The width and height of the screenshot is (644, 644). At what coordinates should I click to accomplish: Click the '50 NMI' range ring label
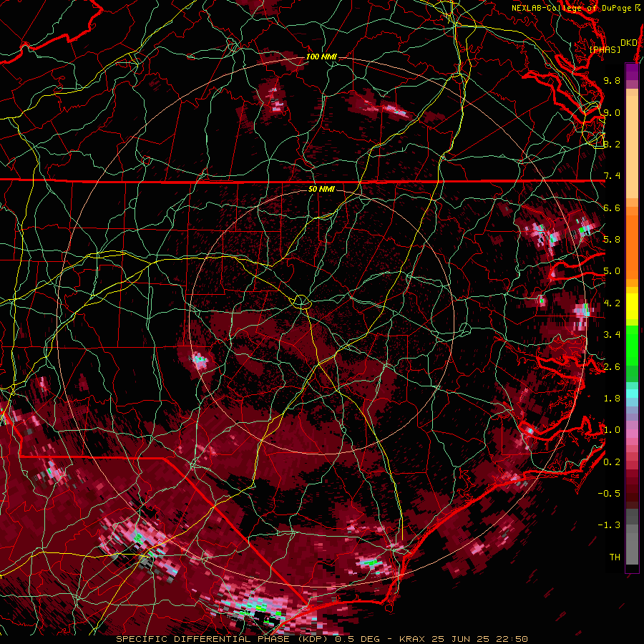pyautogui.click(x=321, y=189)
